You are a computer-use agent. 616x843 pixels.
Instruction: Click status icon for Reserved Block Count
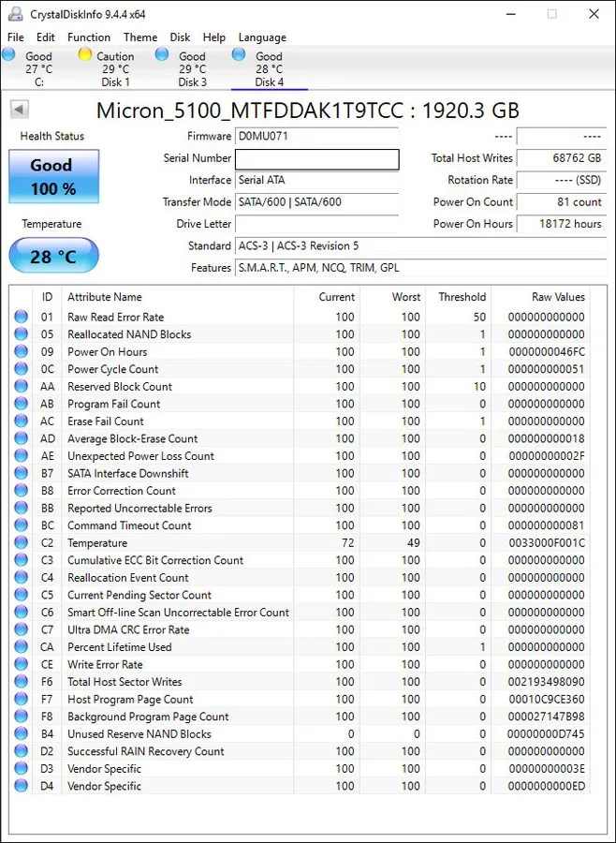pyautogui.click(x=21, y=386)
